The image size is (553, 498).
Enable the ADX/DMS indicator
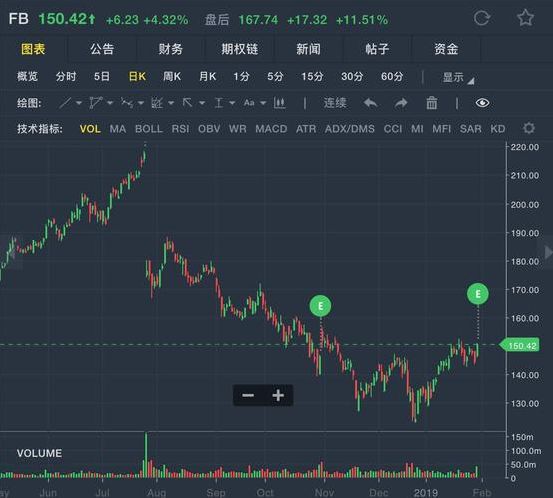pos(350,129)
